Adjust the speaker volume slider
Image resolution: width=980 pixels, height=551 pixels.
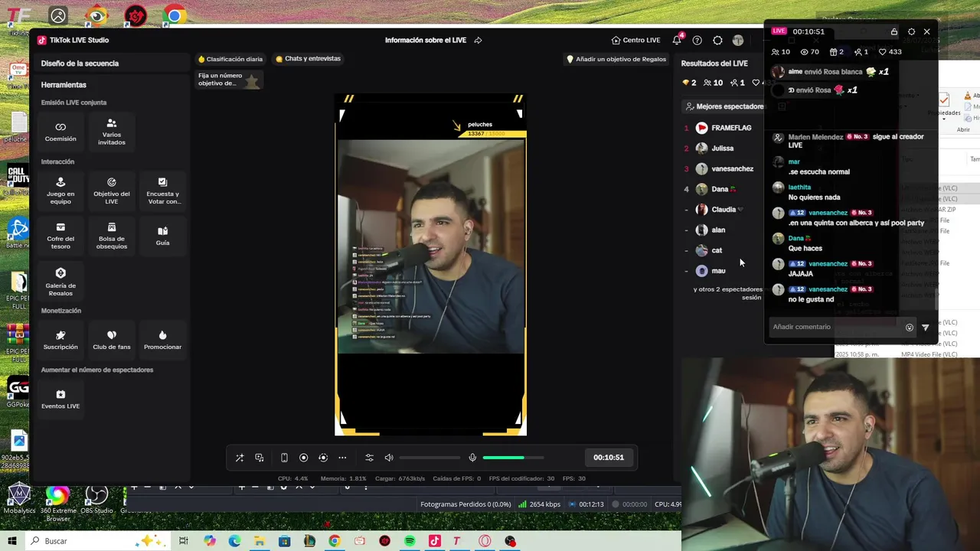[430, 458]
